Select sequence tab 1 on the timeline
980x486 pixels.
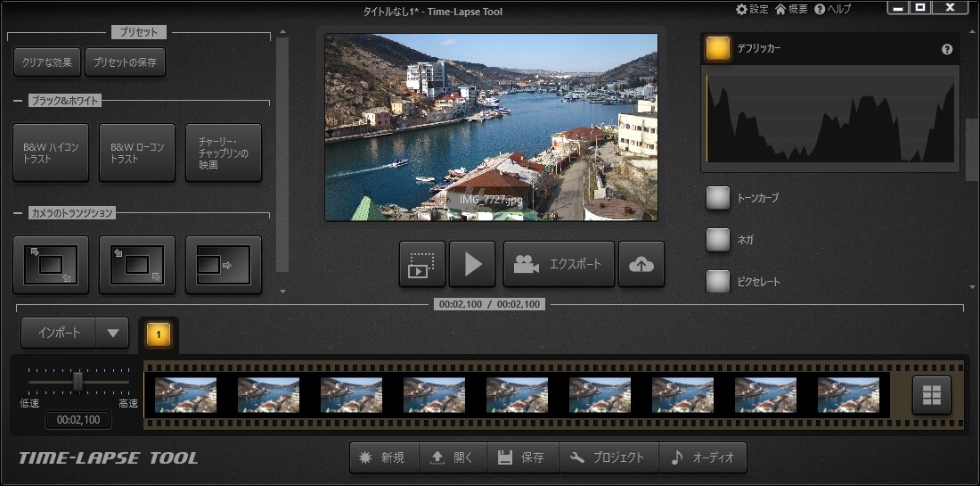159,334
